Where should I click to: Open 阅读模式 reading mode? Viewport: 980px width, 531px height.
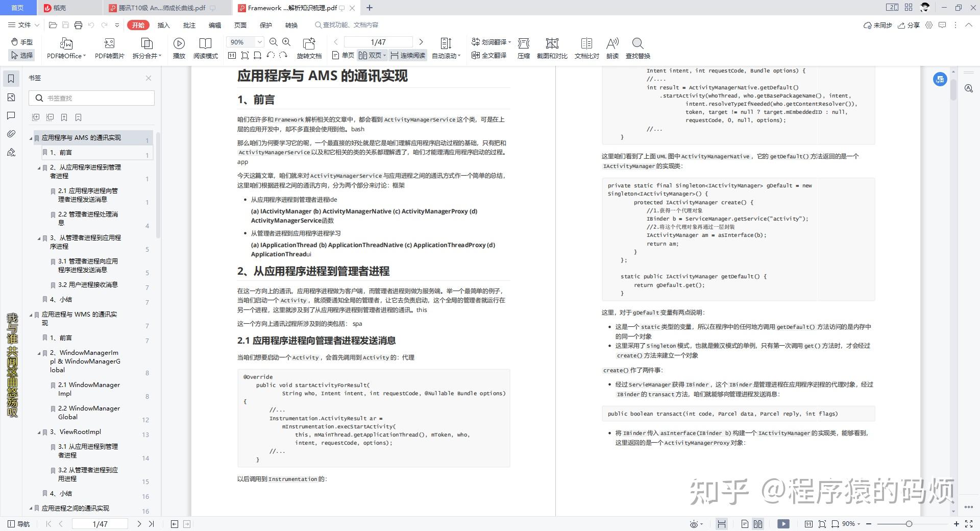(x=206, y=49)
